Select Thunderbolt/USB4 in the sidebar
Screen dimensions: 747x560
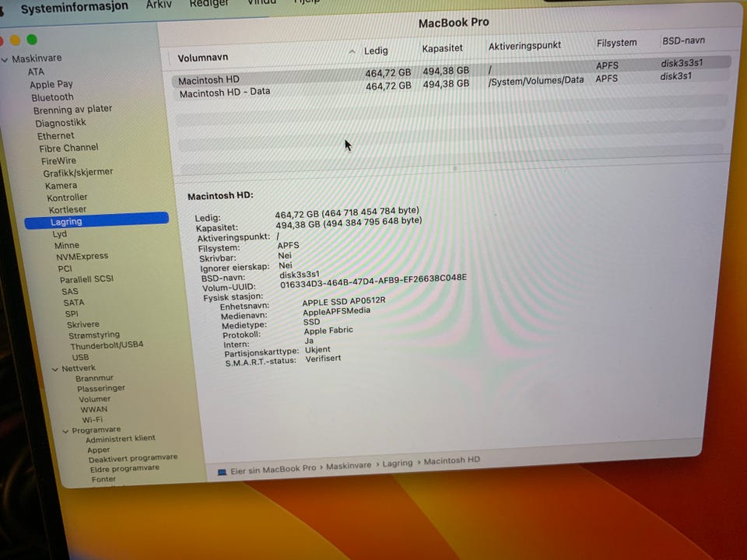pyautogui.click(x=107, y=345)
